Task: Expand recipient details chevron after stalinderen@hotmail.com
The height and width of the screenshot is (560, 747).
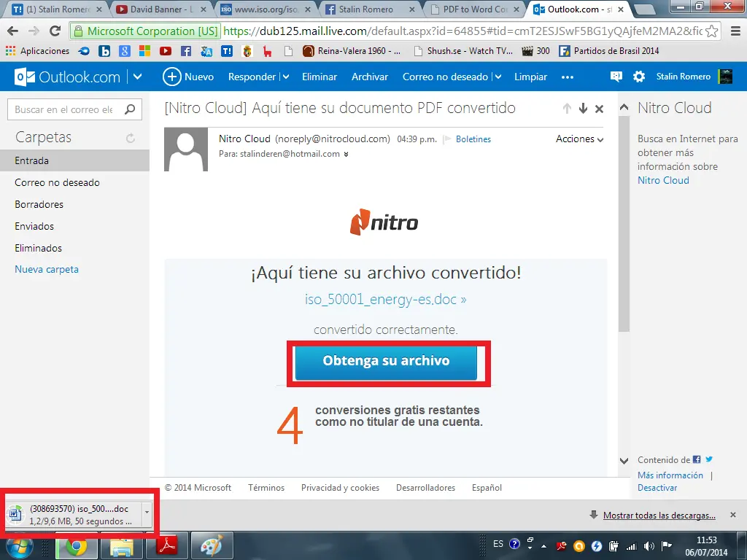Action: [346, 155]
